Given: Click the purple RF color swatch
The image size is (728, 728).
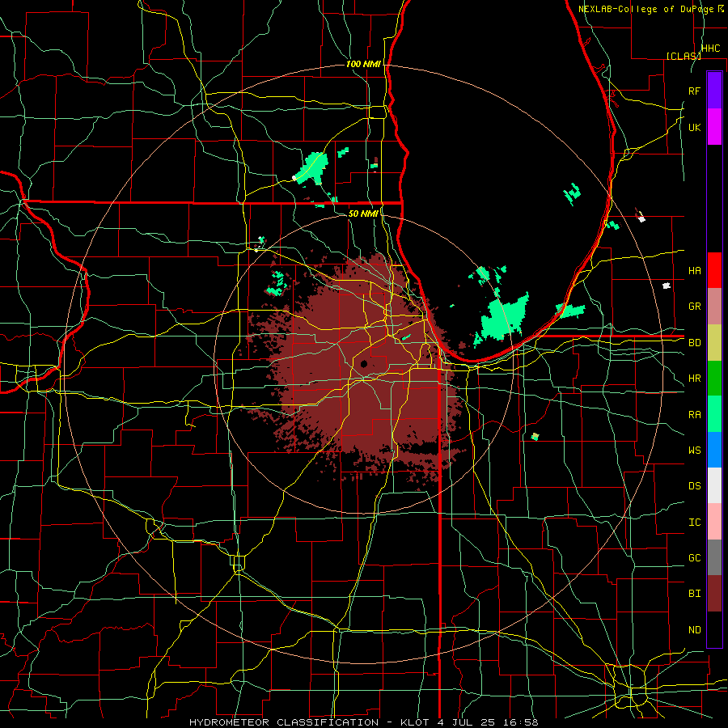Looking at the screenshot, I should (714, 91).
